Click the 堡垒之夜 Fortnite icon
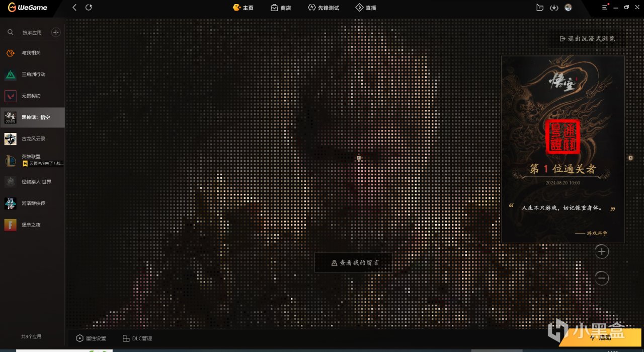 click(11, 225)
